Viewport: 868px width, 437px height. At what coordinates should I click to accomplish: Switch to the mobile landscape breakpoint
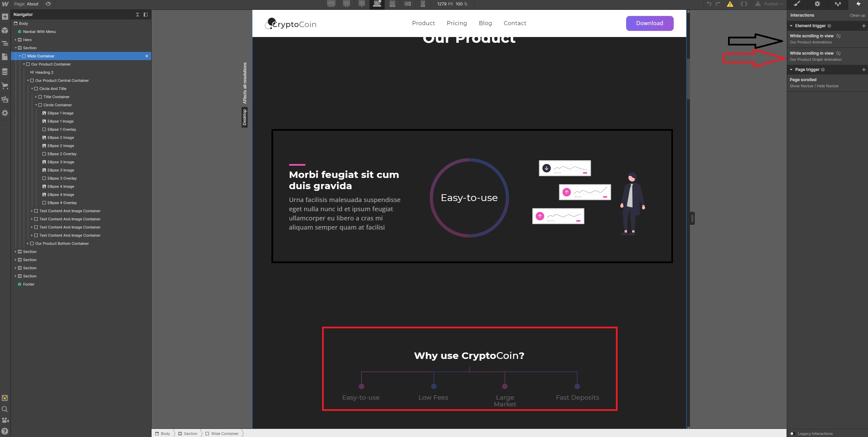point(408,4)
